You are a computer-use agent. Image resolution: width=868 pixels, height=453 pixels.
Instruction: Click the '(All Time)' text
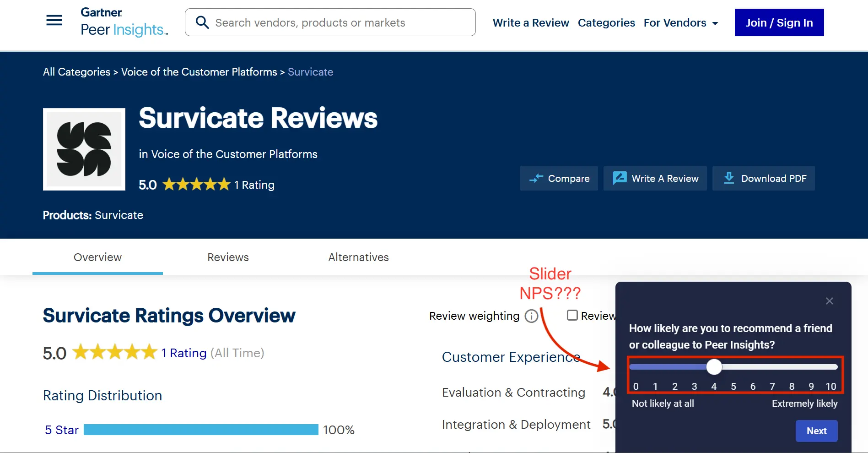click(x=237, y=353)
